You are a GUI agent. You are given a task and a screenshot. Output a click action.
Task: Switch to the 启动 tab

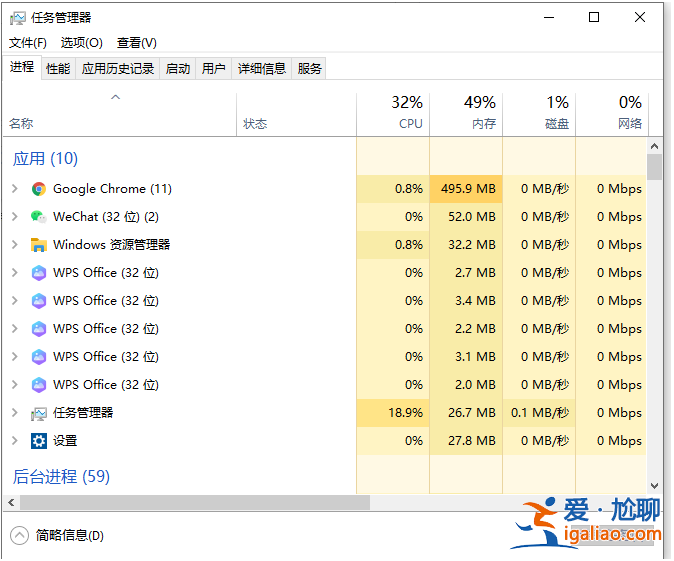[178, 69]
